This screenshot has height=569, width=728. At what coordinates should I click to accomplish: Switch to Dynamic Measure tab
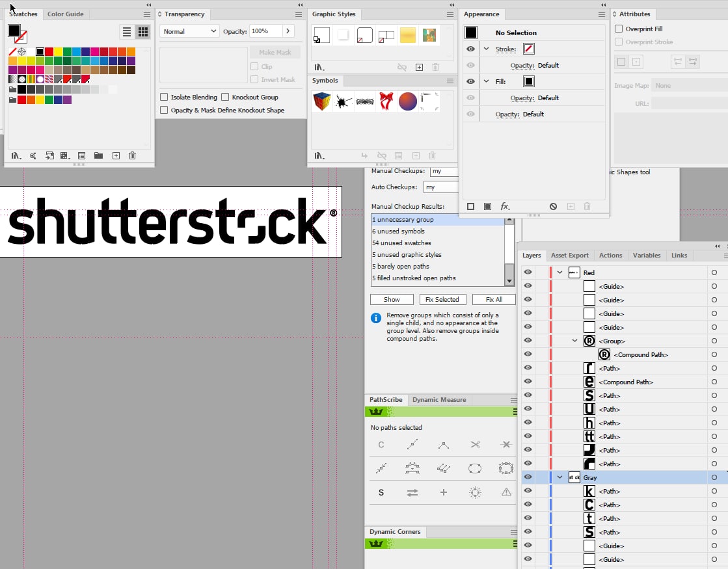pyautogui.click(x=439, y=399)
